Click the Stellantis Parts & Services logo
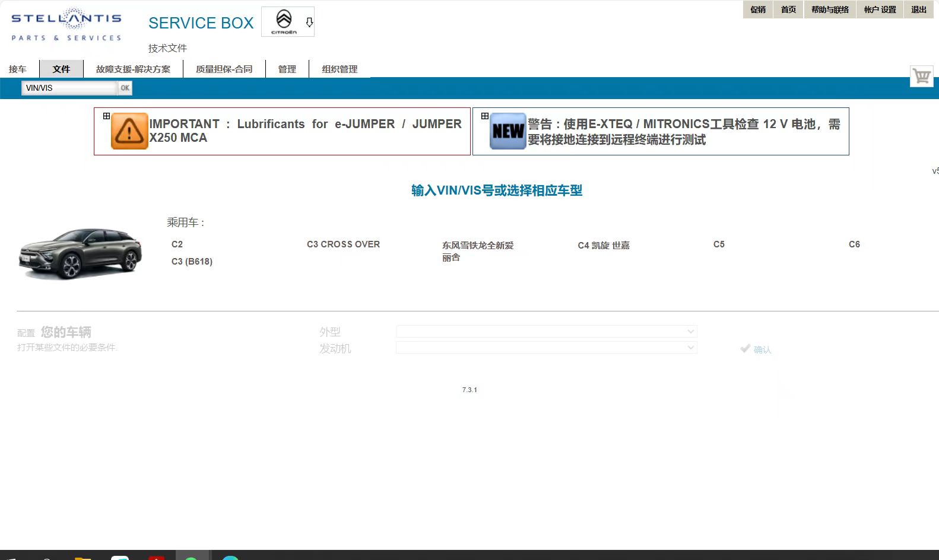The width and height of the screenshot is (939, 560). click(x=66, y=25)
